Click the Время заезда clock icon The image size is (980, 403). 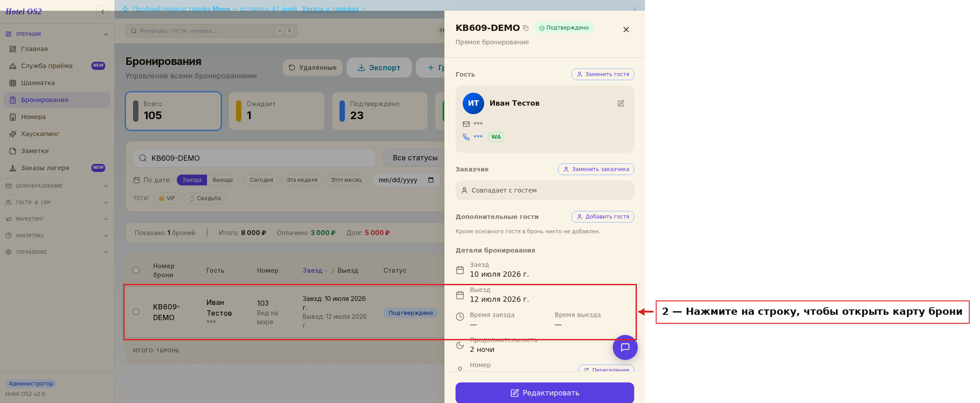(460, 317)
